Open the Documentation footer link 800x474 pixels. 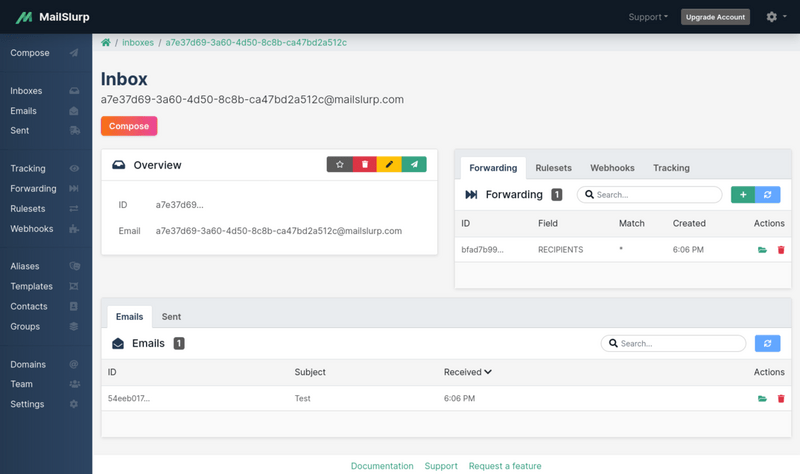tap(382, 466)
